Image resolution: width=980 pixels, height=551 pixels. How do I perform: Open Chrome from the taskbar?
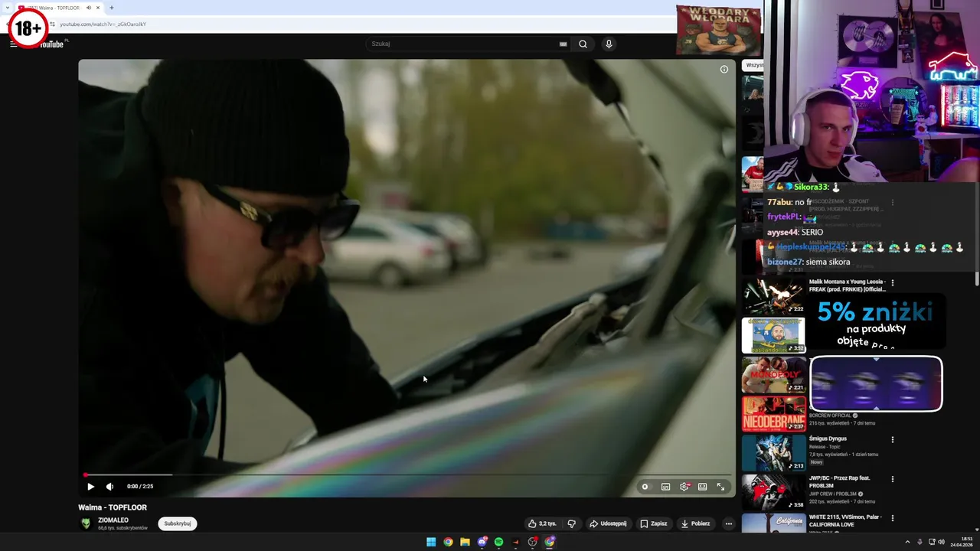point(448,542)
